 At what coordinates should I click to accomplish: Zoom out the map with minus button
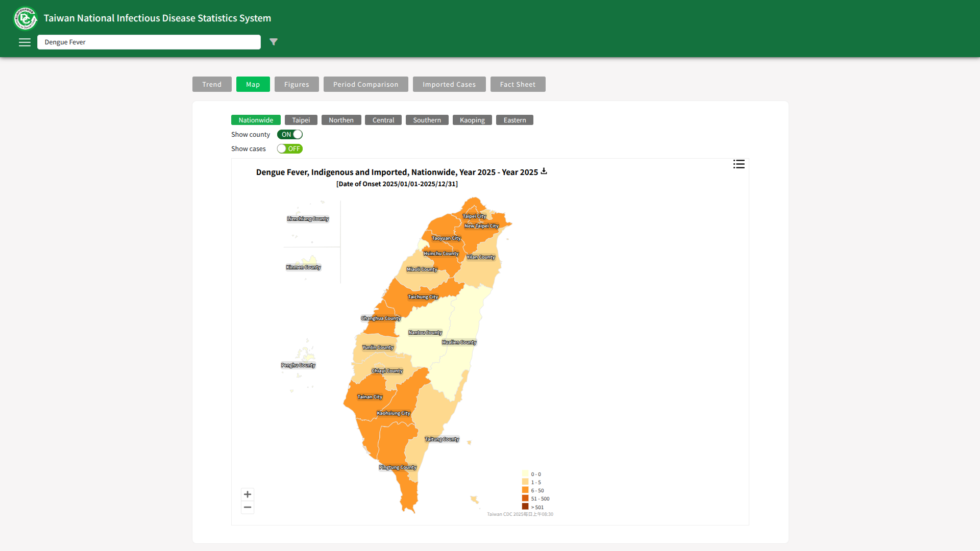click(x=248, y=507)
